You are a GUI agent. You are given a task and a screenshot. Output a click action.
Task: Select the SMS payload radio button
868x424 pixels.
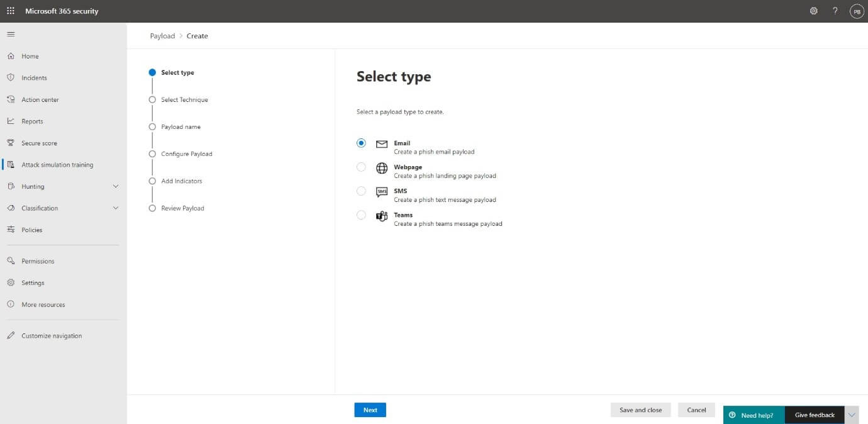coord(361,191)
